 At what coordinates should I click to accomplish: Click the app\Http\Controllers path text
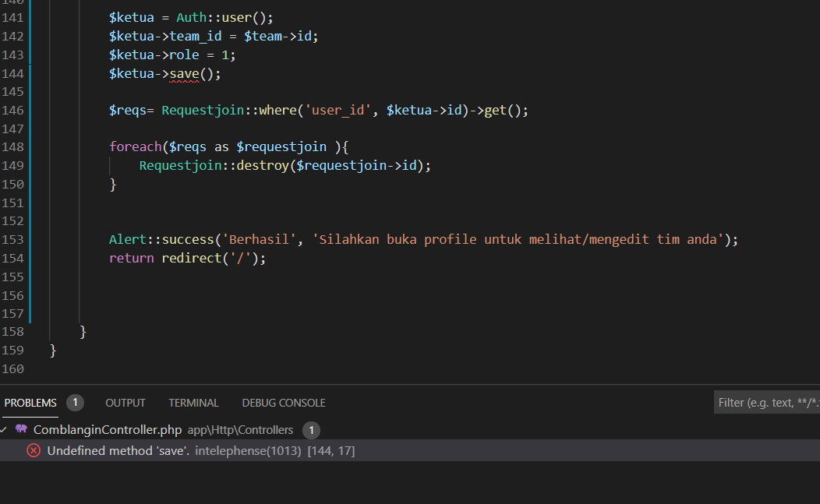[x=241, y=430]
